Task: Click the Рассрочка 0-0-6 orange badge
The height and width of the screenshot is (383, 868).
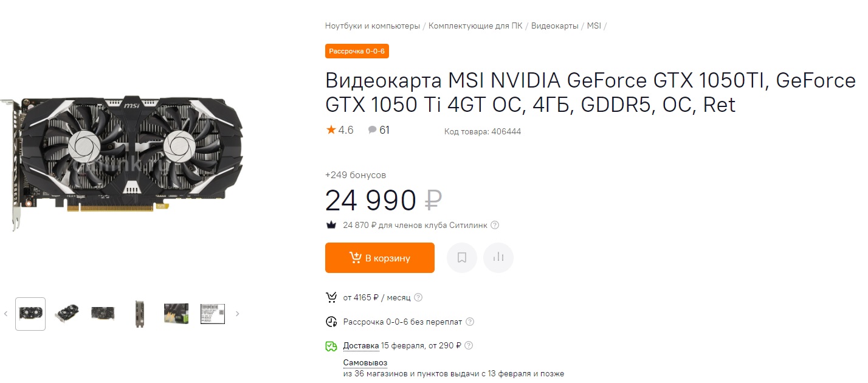Action: (357, 51)
